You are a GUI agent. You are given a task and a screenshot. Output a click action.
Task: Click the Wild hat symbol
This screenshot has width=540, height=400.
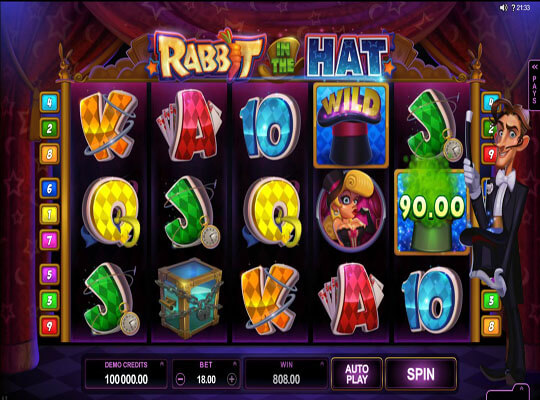pyautogui.click(x=351, y=125)
